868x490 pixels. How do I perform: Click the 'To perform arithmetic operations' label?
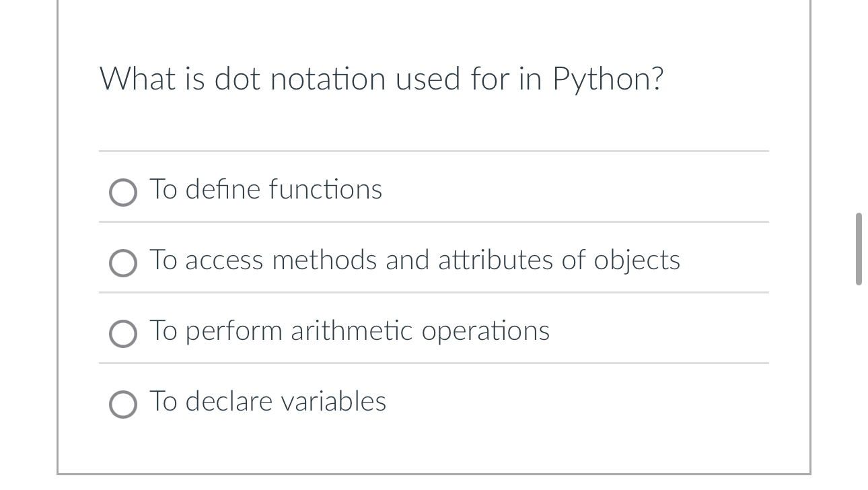point(350,331)
